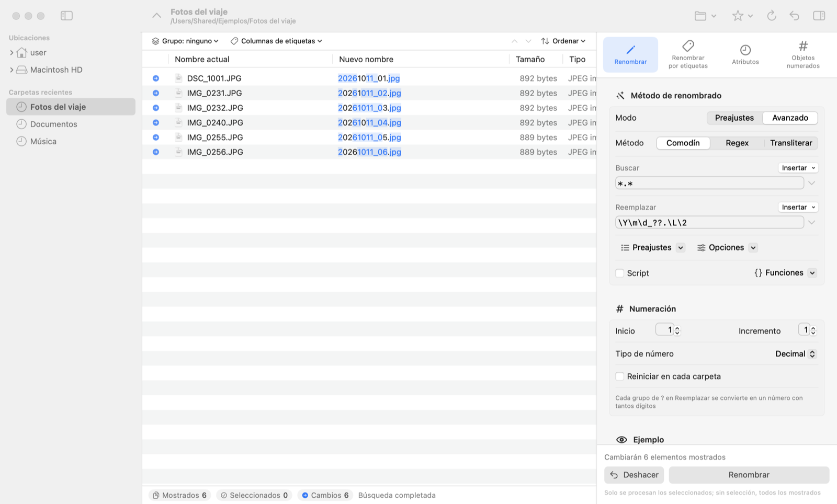This screenshot has height=504, width=837.
Task: Select Preajustes mode
Action: click(734, 118)
